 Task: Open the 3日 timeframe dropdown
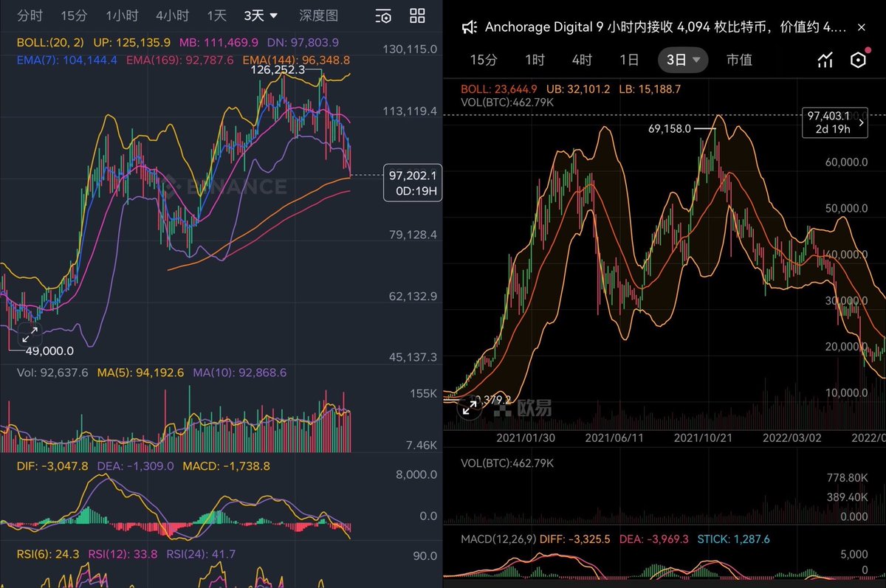click(683, 60)
